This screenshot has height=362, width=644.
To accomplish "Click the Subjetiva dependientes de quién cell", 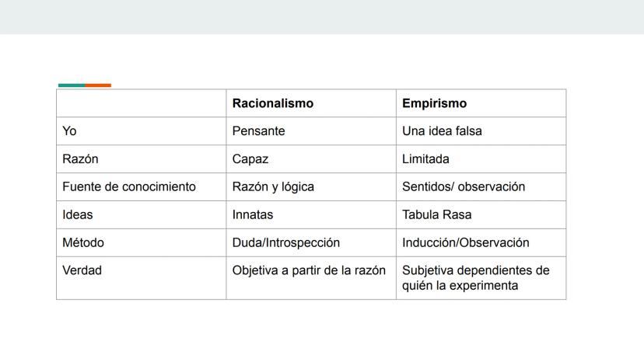I will [x=476, y=278].
